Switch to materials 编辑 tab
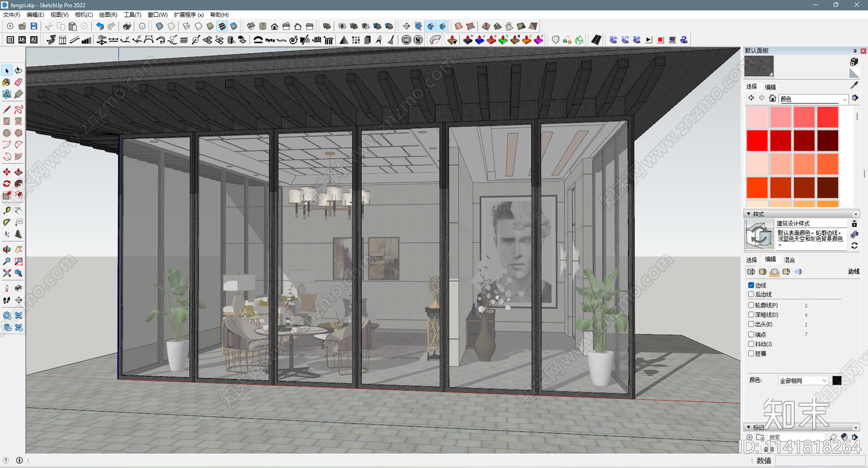 coord(770,87)
